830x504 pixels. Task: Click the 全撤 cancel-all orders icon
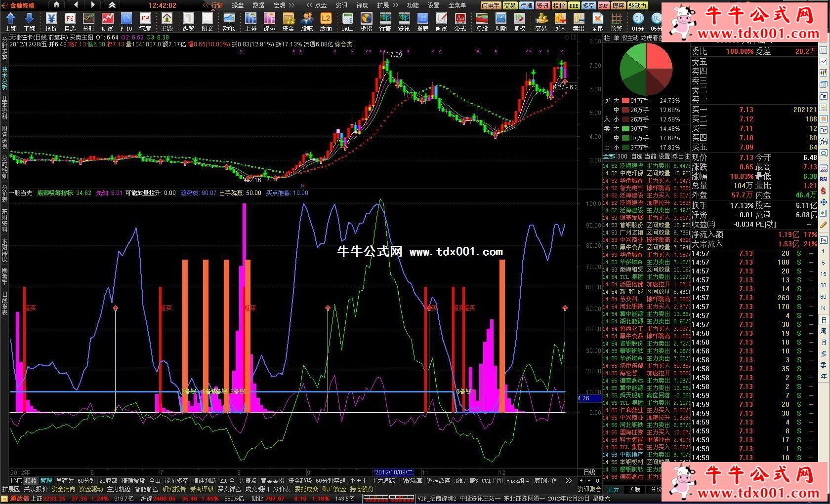pyautogui.click(x=598, y=22)
